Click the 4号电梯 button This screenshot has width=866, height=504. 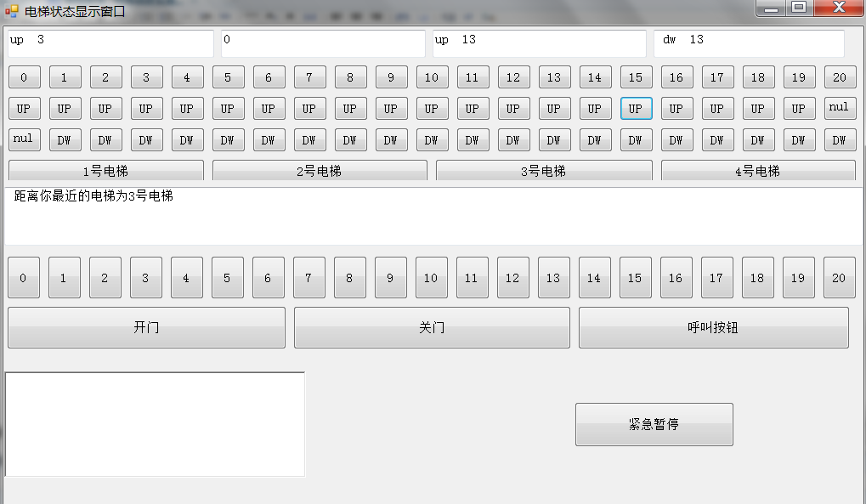(758, 171)
